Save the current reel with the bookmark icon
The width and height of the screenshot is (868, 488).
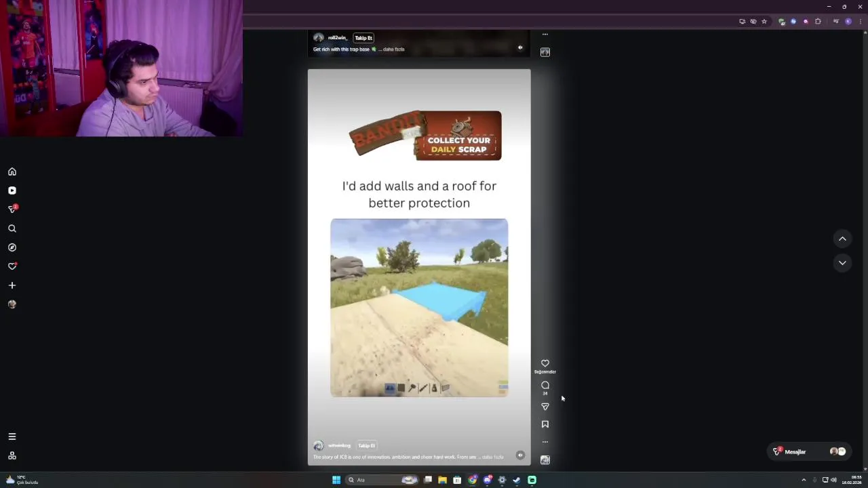[x=545, y=424]
